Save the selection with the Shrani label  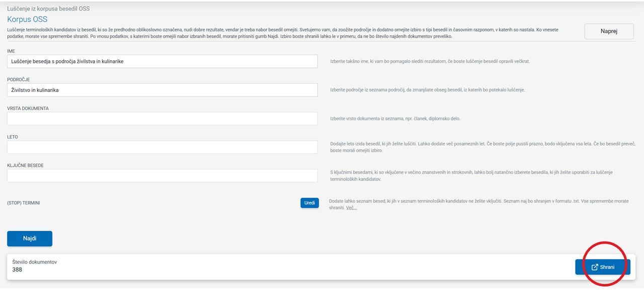click(607, 267)
